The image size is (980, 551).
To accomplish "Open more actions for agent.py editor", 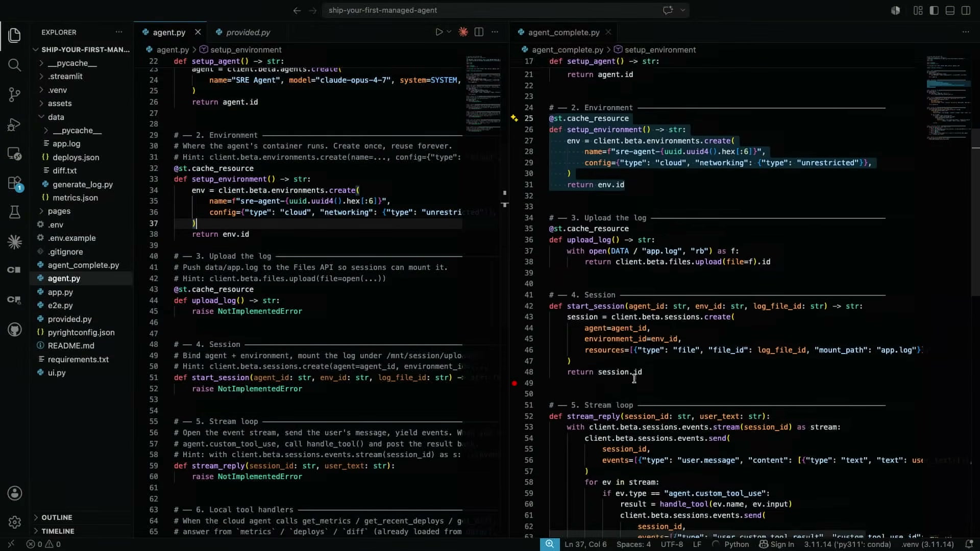I will point(495,32).
